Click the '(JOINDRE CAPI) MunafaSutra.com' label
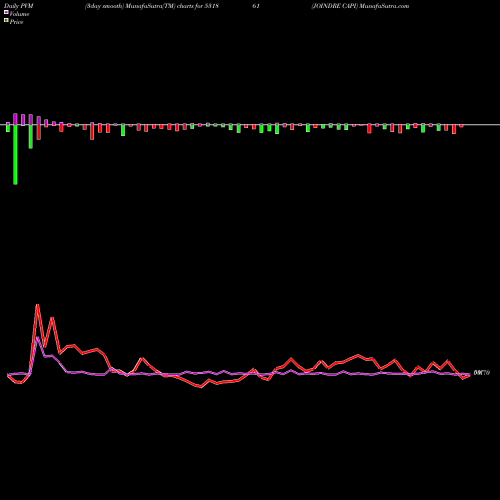The height and width of the screenshot is (500, 500). click(360, 6)
